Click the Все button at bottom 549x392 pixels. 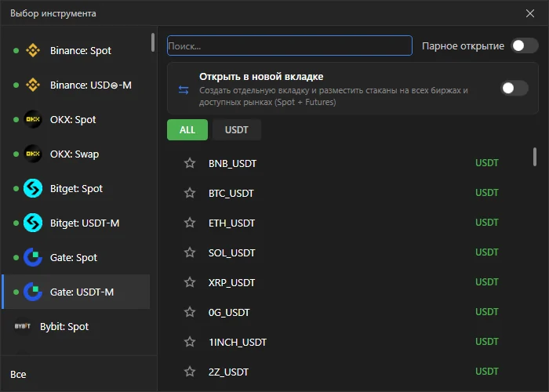[x=18, y=374]
